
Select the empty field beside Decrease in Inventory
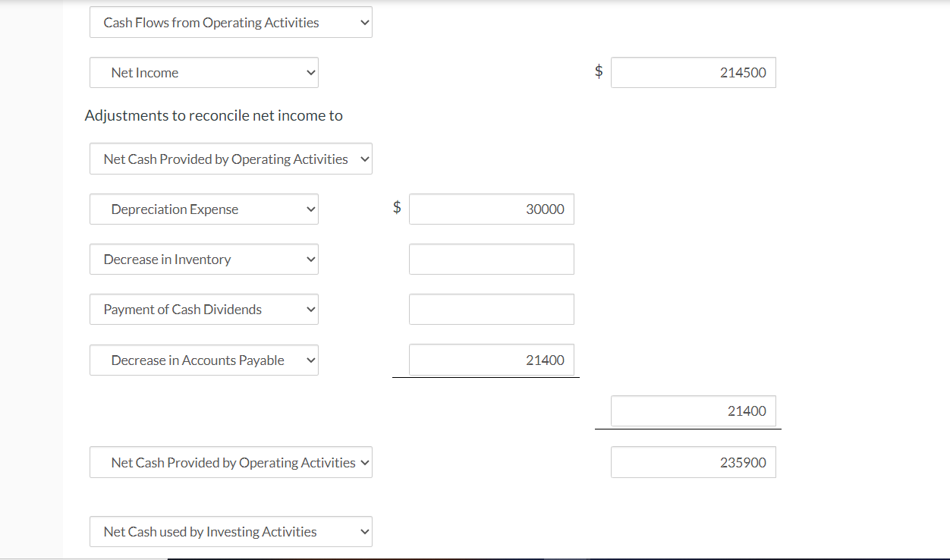491,259
